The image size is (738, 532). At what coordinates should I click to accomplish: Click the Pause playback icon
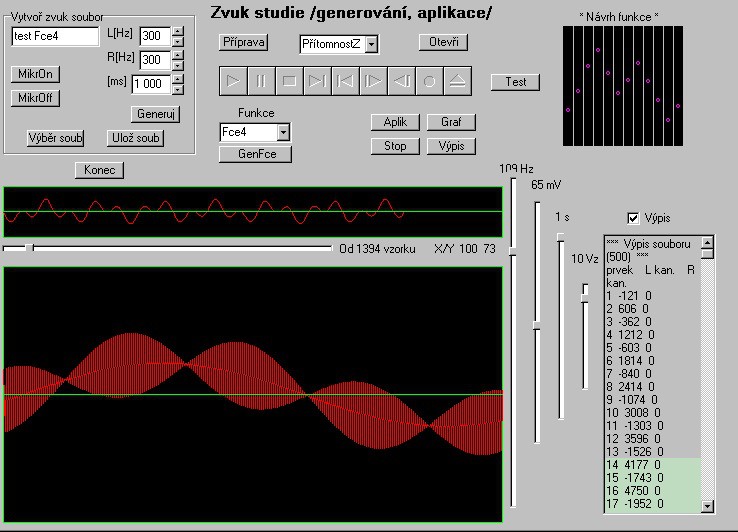pos(260,81)
